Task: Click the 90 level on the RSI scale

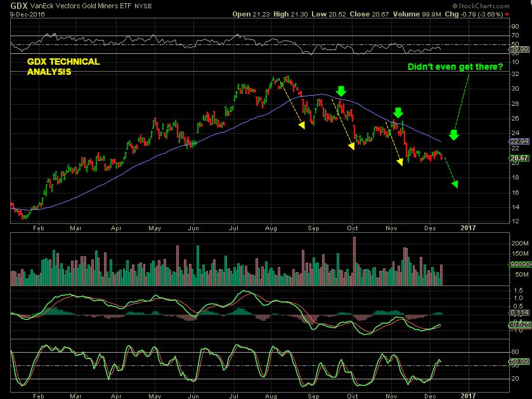Action: (x=515, y=27)
